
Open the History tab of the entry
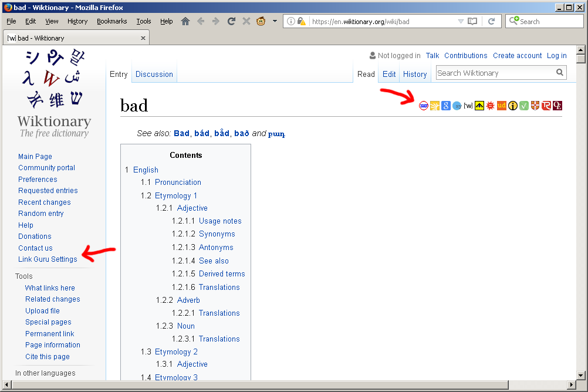[415, 74]
